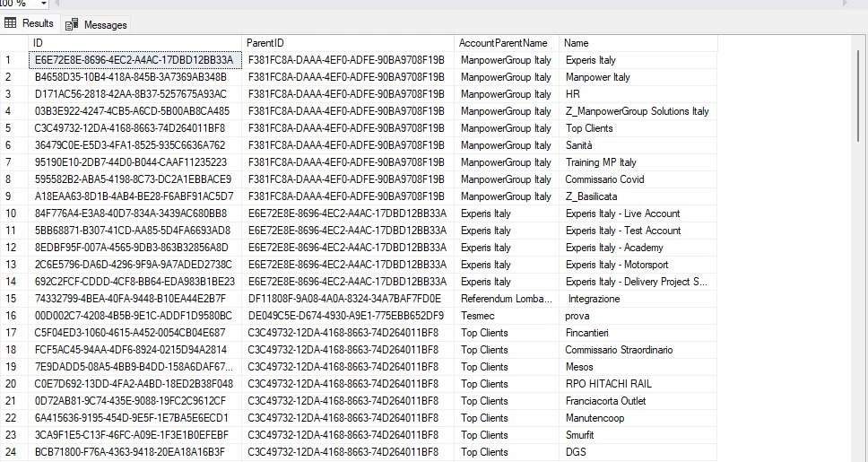Click Name cell Manutencoop
This screenshot has width=868, height=462.
pyautogui.click(x=638, y=418)
